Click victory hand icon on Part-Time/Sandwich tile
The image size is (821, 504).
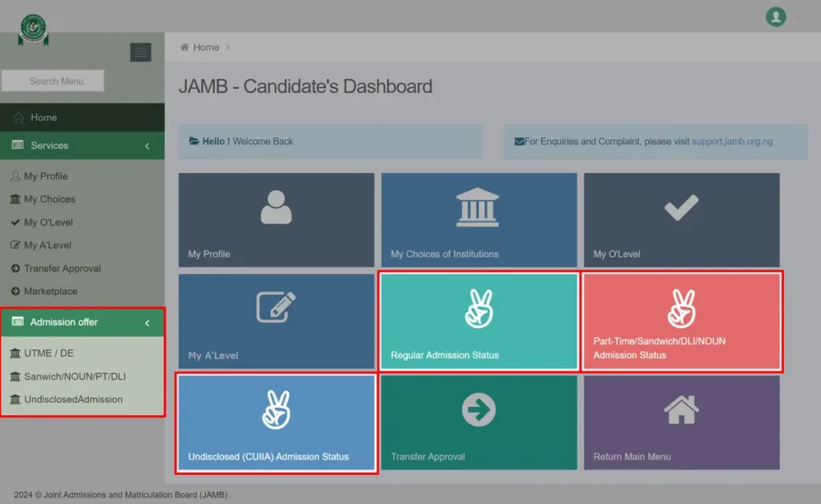681,308
